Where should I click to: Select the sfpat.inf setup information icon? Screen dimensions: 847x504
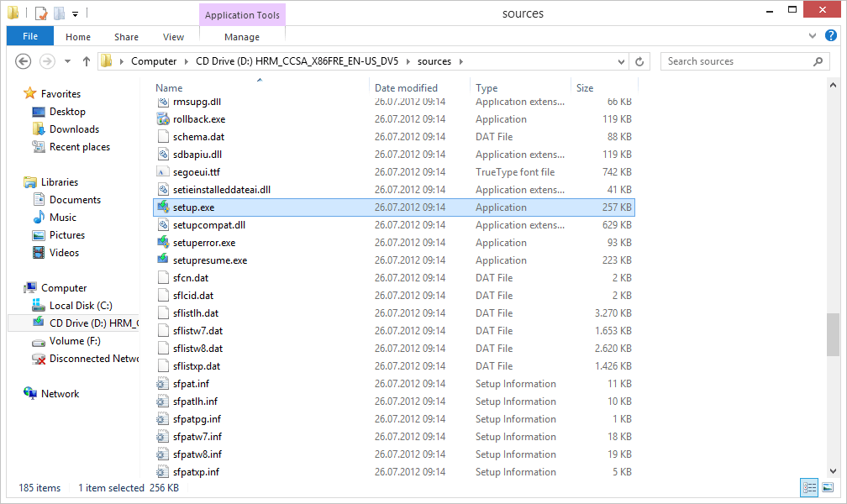(163, 384)
